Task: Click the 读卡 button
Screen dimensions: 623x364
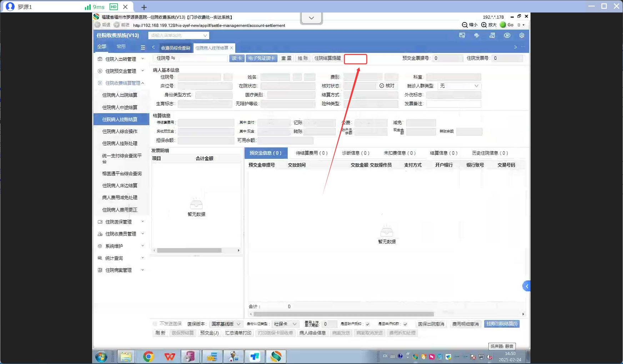Action: (237, 58)
